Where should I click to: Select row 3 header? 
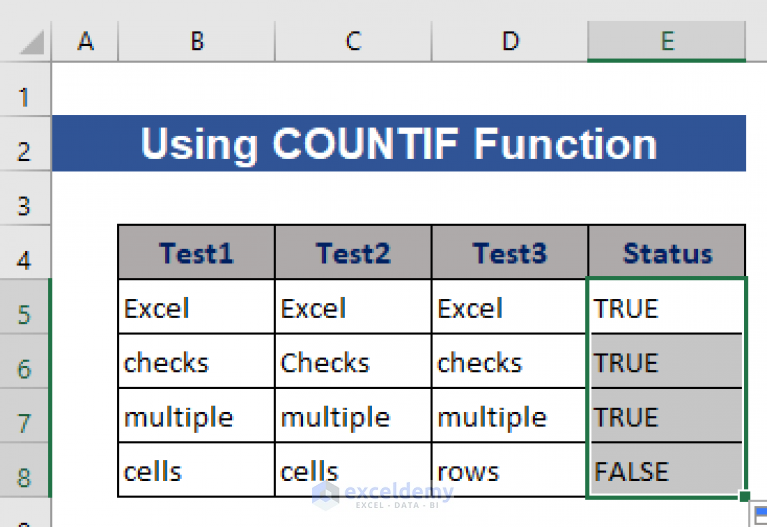click(25, 198)
